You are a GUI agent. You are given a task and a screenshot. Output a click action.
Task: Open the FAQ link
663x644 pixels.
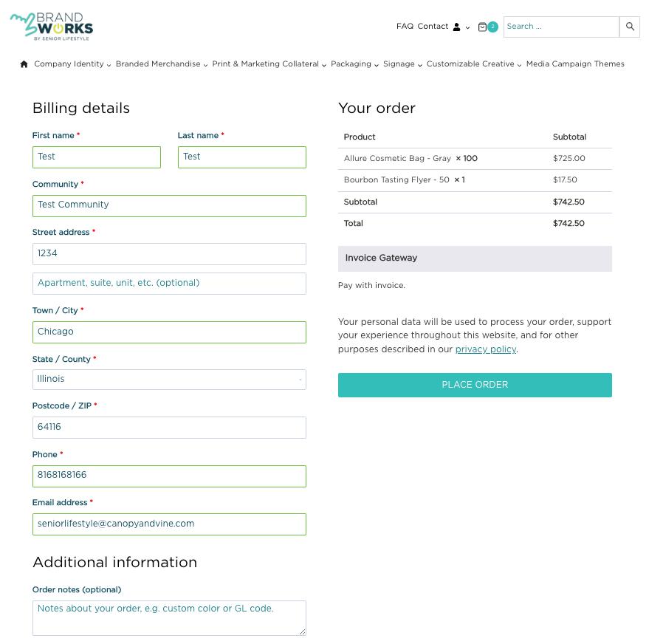tap(405, 26)
